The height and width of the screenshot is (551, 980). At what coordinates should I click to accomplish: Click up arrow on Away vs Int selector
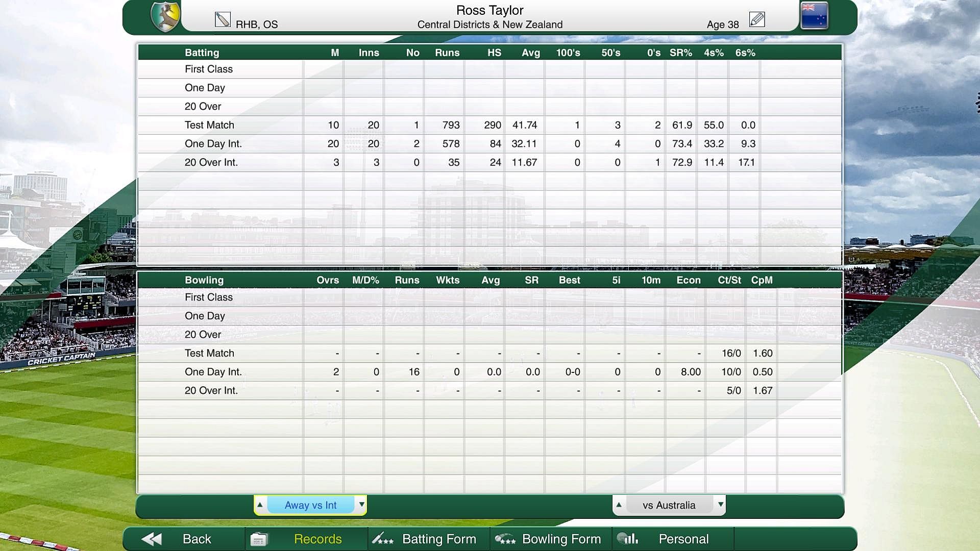click(x=260, y=505)
